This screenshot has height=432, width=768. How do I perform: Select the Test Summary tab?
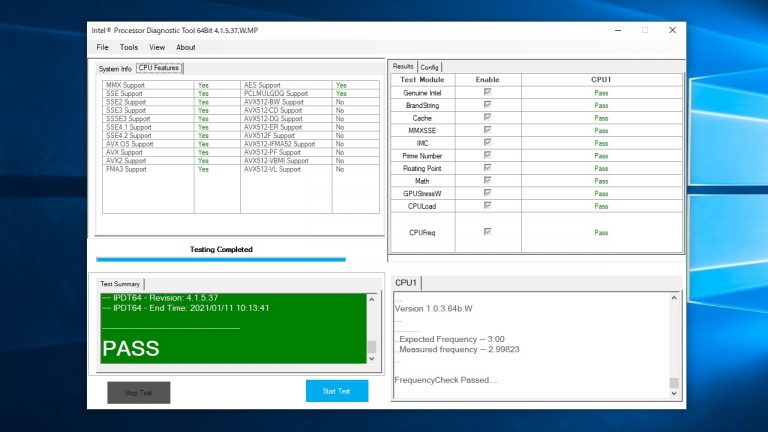pos(120,284)
